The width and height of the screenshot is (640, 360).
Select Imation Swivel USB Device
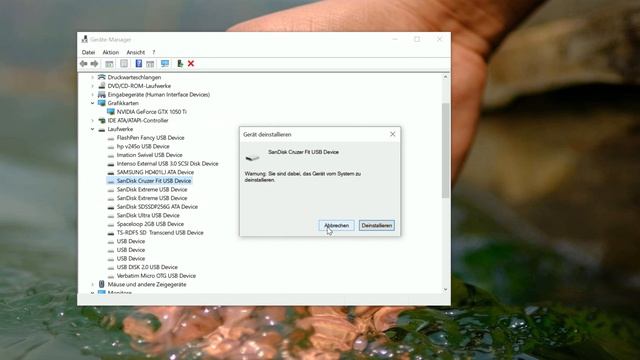149,155
